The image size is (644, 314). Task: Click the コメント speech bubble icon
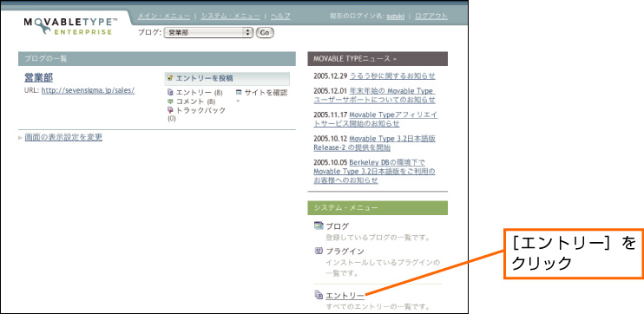pos(170,101)
